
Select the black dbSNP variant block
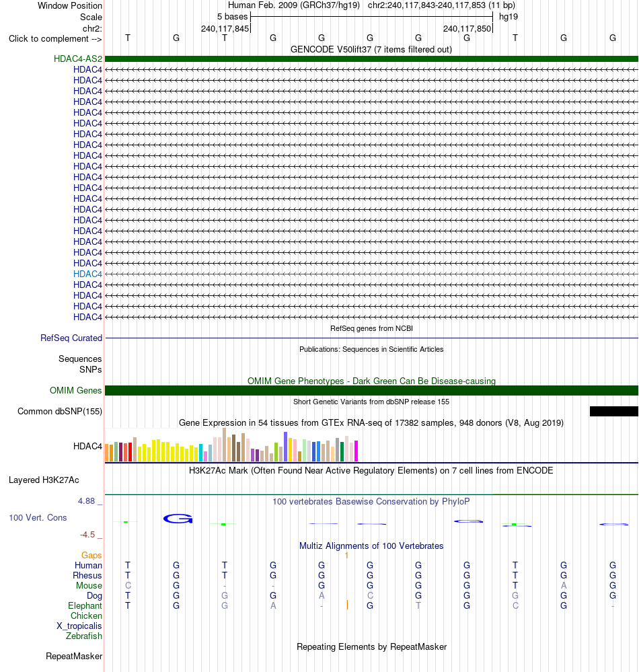coord(614,412)
